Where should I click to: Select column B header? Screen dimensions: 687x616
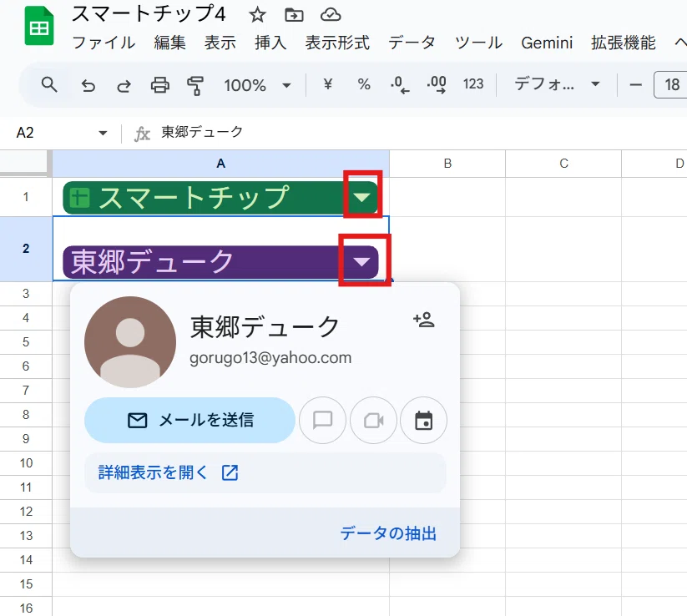(x=447, y=164)
